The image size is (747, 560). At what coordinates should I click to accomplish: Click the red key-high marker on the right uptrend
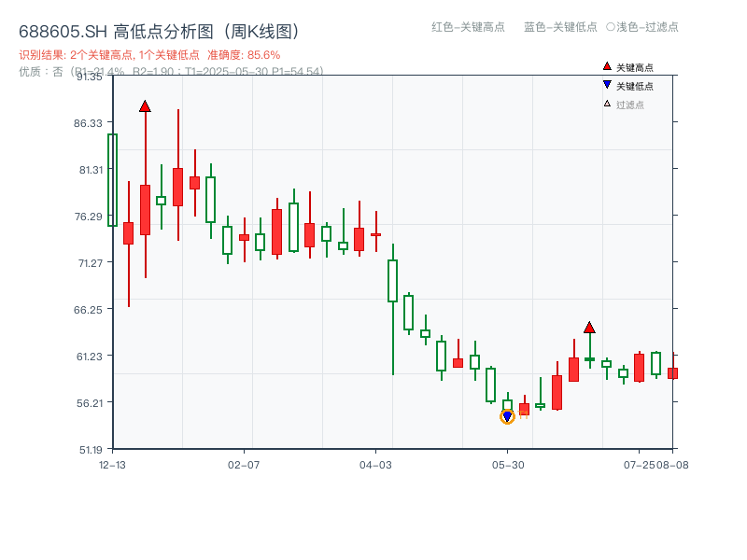(x=590, y=328)
